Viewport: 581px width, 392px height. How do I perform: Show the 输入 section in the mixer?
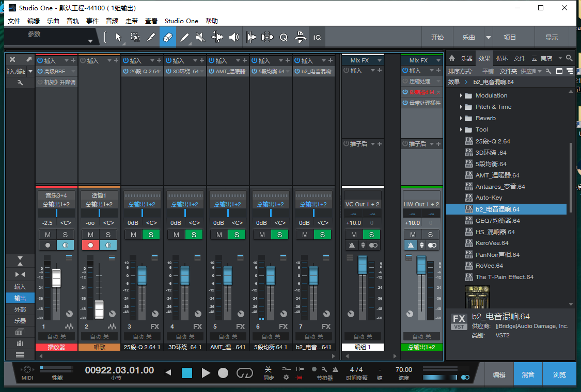click(20, 286)
